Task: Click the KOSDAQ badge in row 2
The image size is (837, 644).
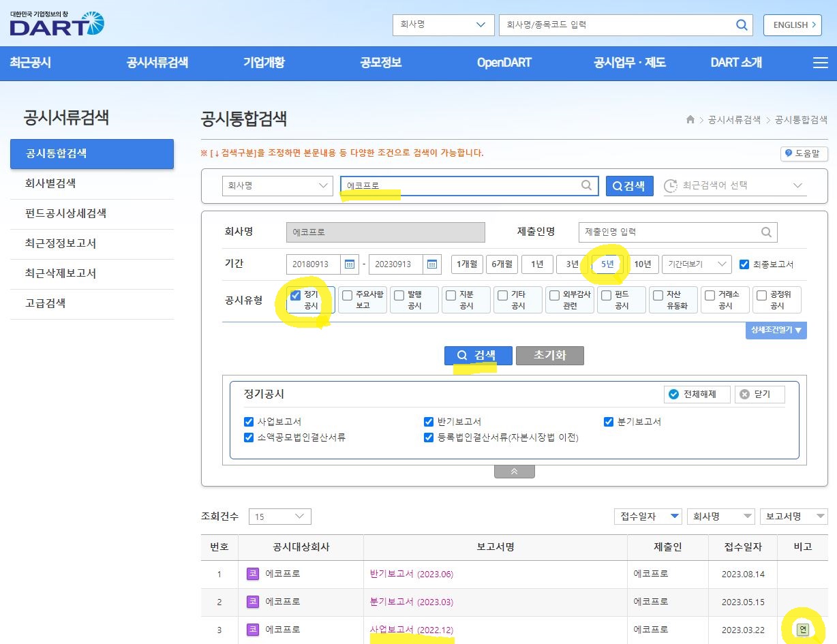Action: tap(253, 602)
